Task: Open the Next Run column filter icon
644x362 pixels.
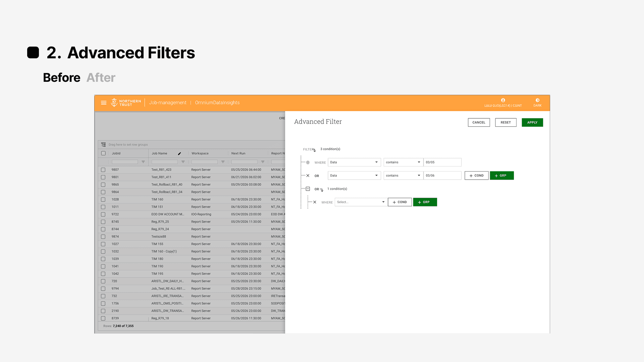Action: [x=263, y=162]
